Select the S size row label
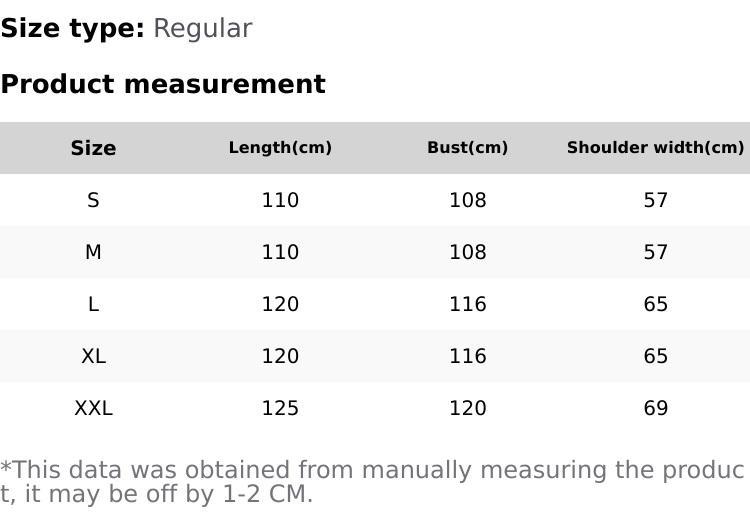Screen dimensions: 750x530 pos(93,200)
